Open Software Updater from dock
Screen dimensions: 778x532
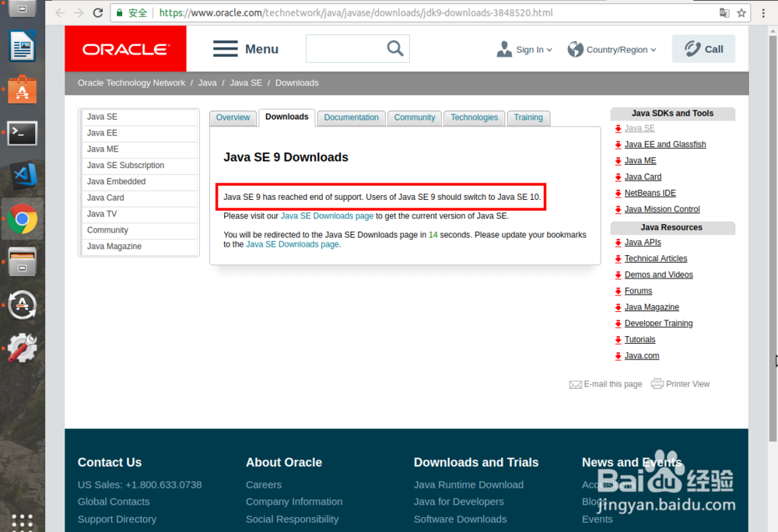coord(23,304)
